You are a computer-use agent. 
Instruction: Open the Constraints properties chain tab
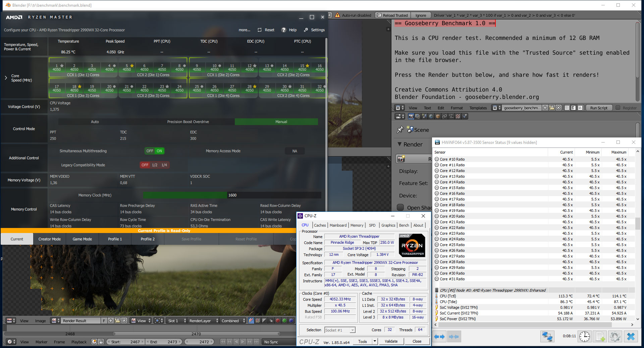pyautogui.click(x=444, y=116)
